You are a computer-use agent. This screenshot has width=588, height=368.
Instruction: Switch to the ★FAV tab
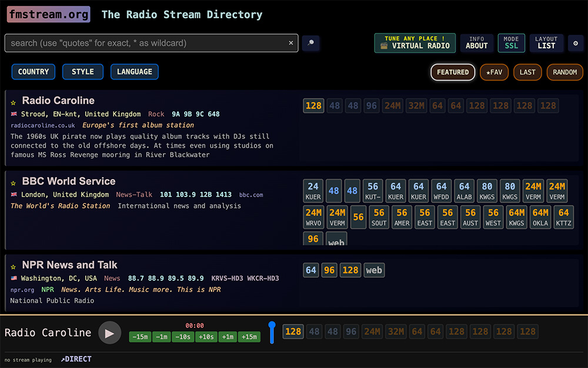point(495,72)
